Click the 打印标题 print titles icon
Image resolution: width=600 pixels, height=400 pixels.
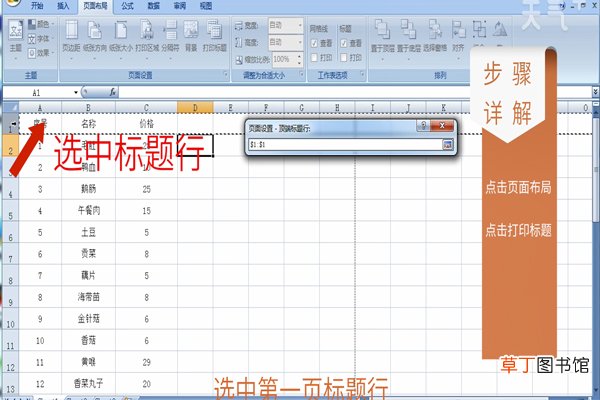(214, 31)
